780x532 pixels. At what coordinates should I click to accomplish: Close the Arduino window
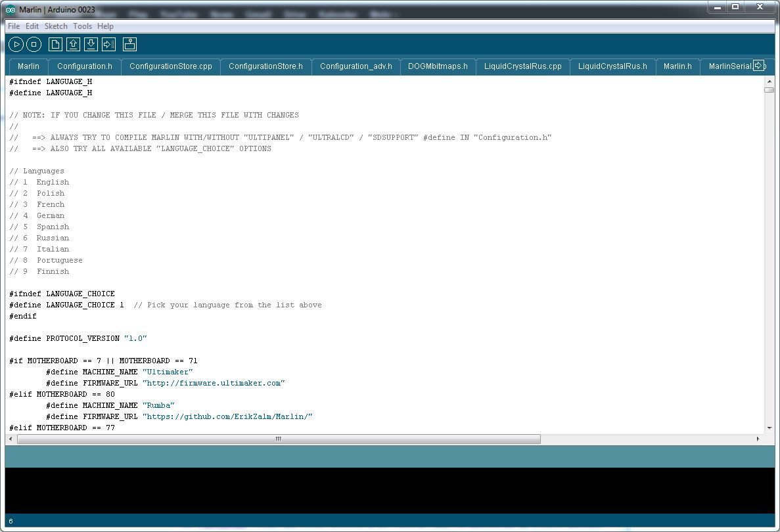click(x=760, y=7)
